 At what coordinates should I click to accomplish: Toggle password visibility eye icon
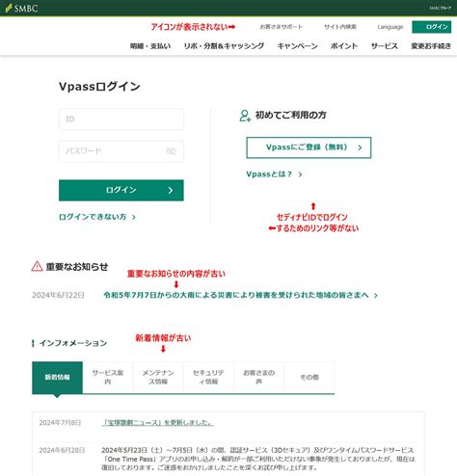coord(171,151)
